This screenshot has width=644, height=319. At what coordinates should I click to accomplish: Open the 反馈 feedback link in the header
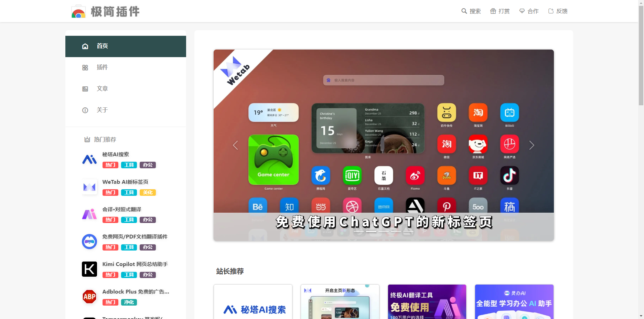(558, 11)
